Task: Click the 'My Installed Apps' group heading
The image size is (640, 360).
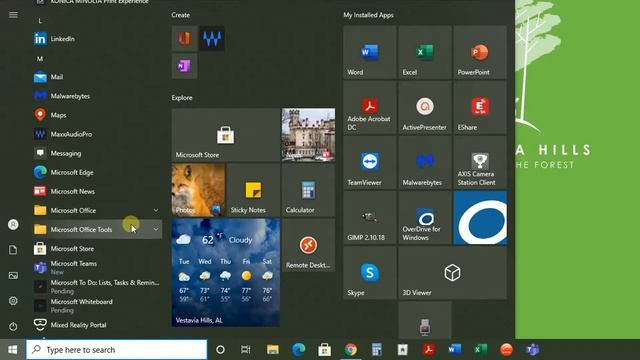Action: 368,15
